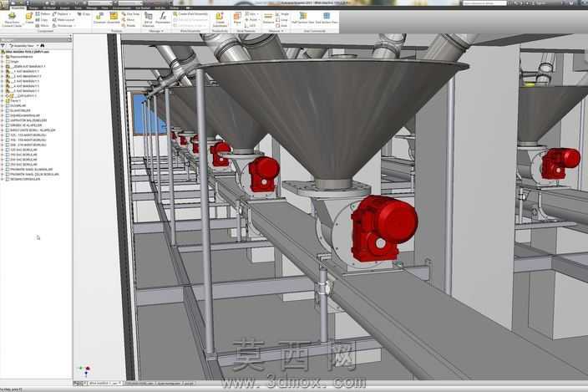Switch to the Environments ribbon tab

pyautogui.click(x=122, y=8)
